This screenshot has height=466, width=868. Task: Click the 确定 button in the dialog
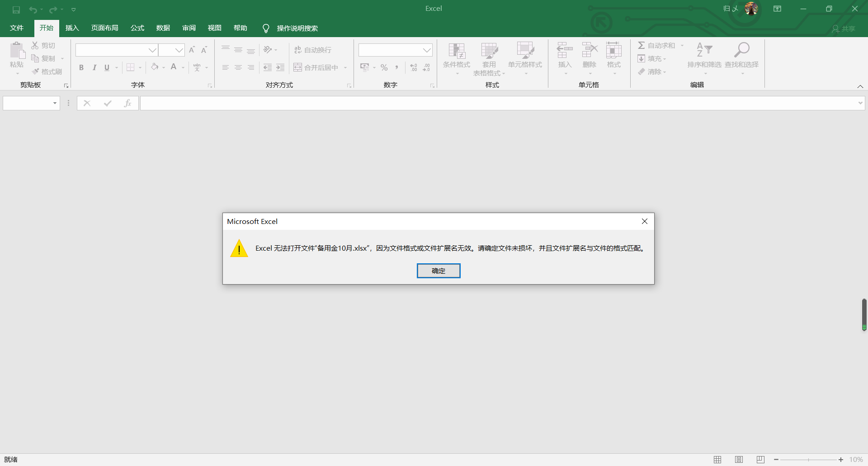439,271
